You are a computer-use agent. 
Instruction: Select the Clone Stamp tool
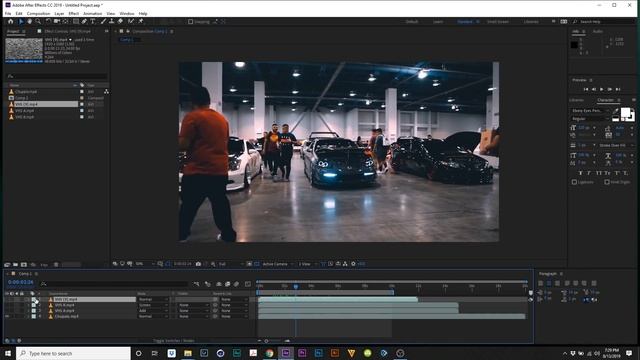coord(111,21)
